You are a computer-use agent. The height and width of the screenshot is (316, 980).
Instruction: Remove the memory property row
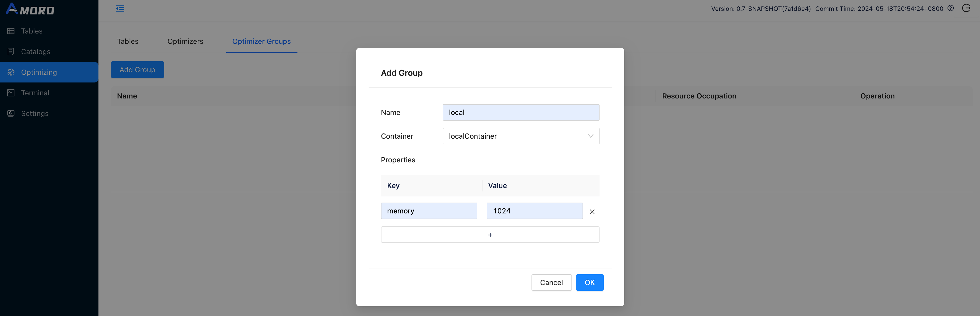pyautogui.click(x=592, y=212)
